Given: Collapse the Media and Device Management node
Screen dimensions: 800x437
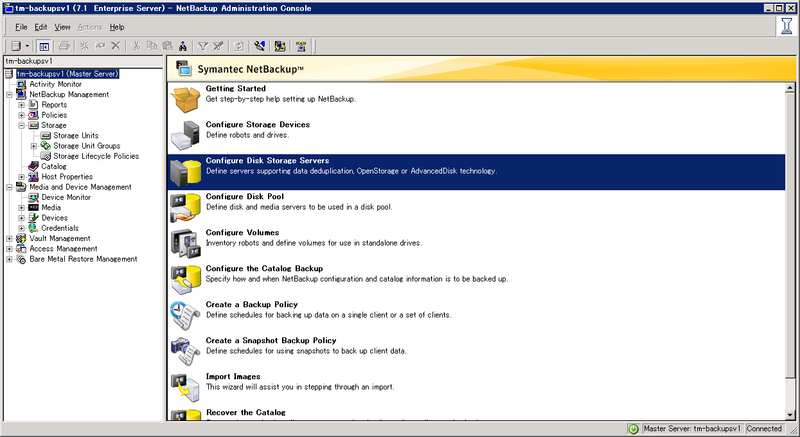Looking at the screenshot, I should [x=9, y=187].
